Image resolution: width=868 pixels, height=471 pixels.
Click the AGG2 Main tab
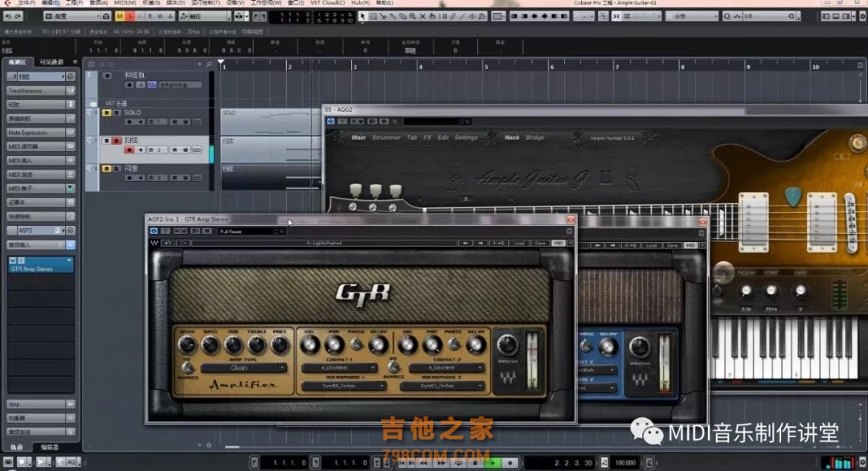click(358, 137)
